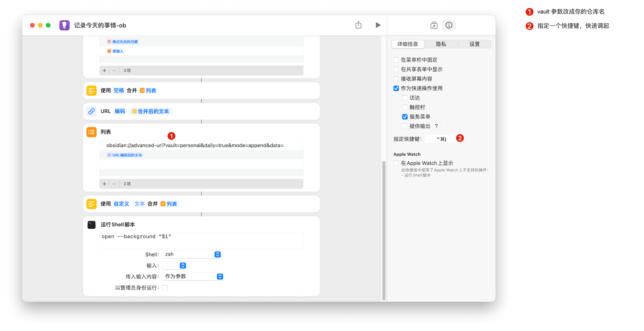Viewport: 644px width, 331px height.
Task: Click the URL action link icon
Action: (92, 111)
